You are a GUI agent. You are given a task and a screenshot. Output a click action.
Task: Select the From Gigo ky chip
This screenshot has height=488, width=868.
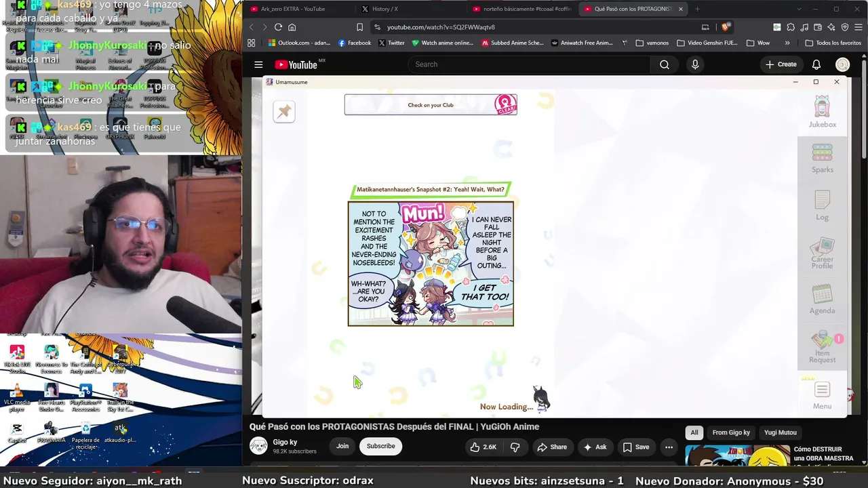click(731, 432)
